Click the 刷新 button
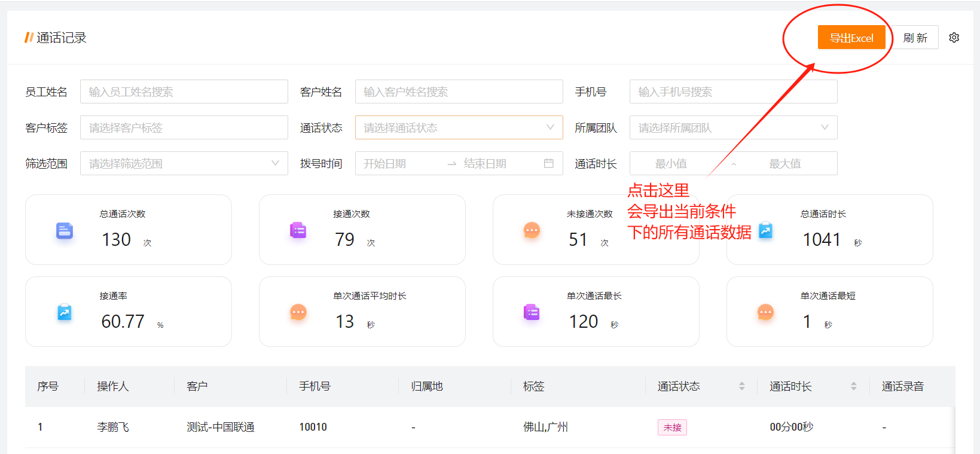This screenshot has height=454, width=980. (x=915, y=38)
